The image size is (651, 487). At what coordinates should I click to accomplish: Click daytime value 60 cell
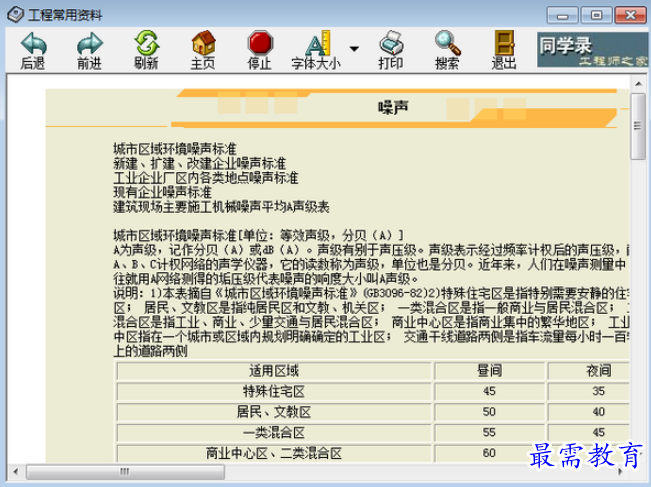tap(489, 453)
